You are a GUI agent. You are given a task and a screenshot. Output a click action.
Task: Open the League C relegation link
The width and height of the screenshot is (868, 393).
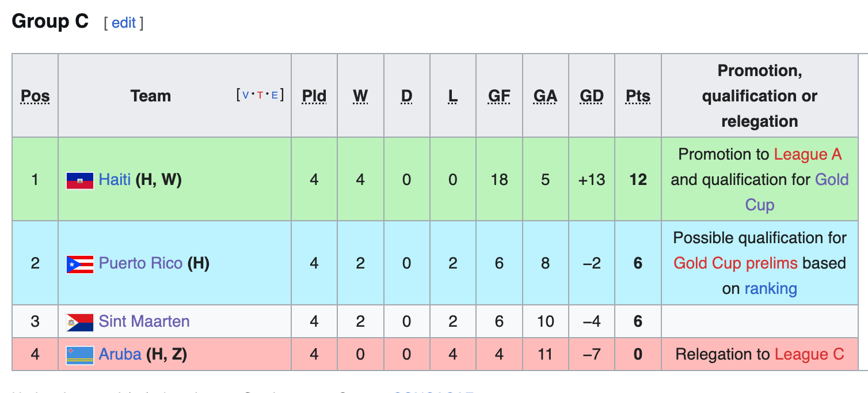tap(809, 354)
